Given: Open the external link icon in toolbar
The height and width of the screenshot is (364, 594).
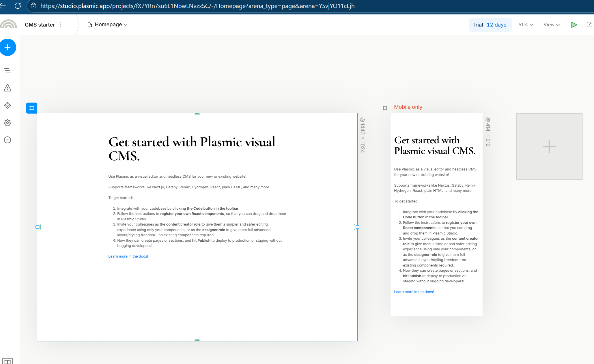Looking at the screenshot, I should [589, 25].
